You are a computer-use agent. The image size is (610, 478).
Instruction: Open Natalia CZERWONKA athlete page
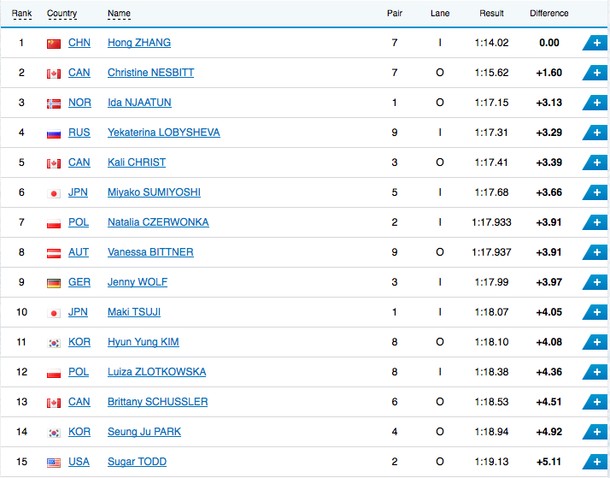pos(158,222)
